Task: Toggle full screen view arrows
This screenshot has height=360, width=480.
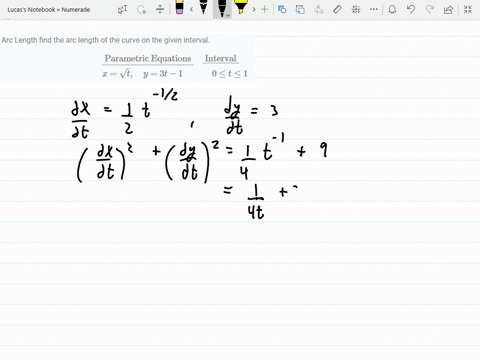Action: tap(468, 9)
